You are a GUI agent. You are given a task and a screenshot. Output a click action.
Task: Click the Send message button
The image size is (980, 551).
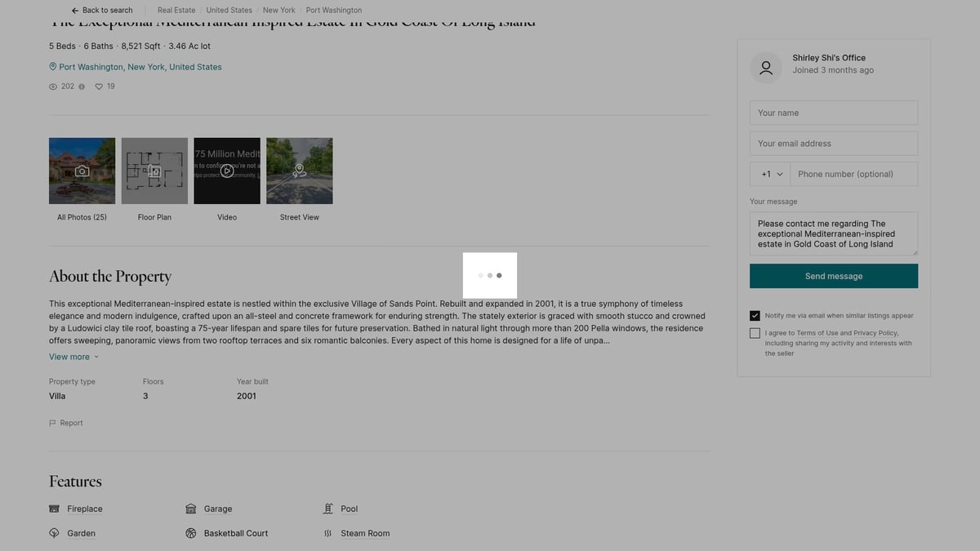coord(834,276)
